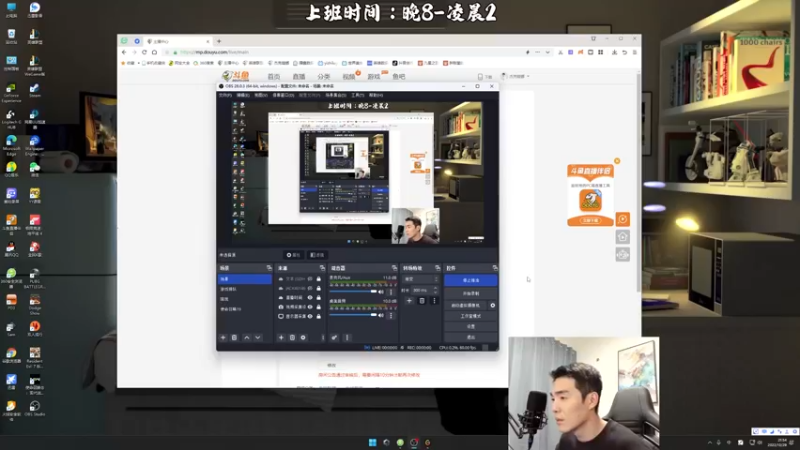Screen dimensions: 800x450
Task: Pop out the 场景 dock panel
Action: click(x=269, y=268)
